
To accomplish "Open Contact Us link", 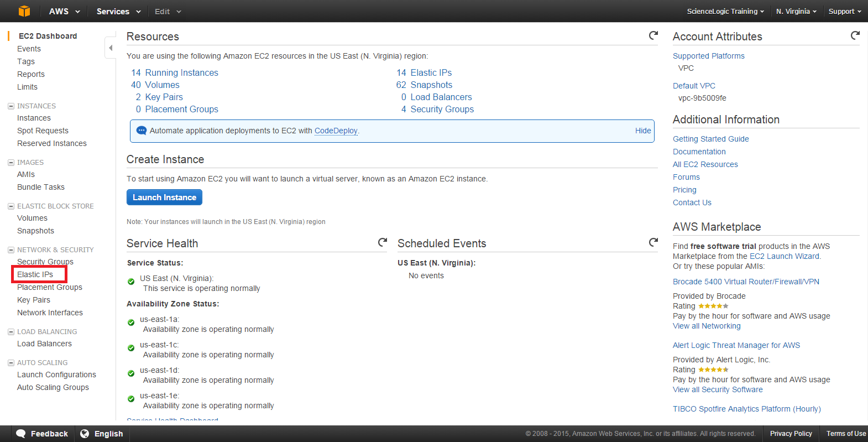I will pos(692,202).
